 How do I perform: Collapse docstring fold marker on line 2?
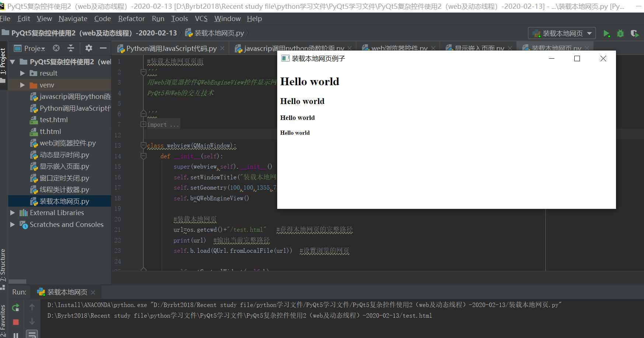coord(143,72)
